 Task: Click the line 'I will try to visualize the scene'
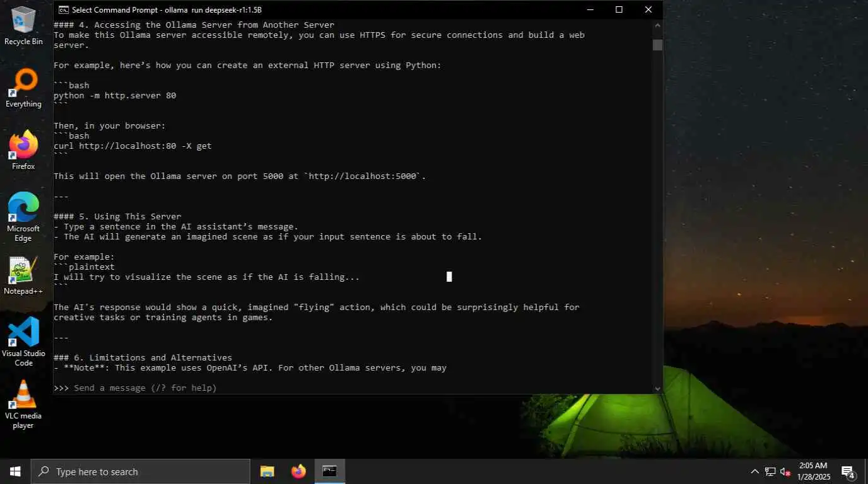(x=206, y=277)
